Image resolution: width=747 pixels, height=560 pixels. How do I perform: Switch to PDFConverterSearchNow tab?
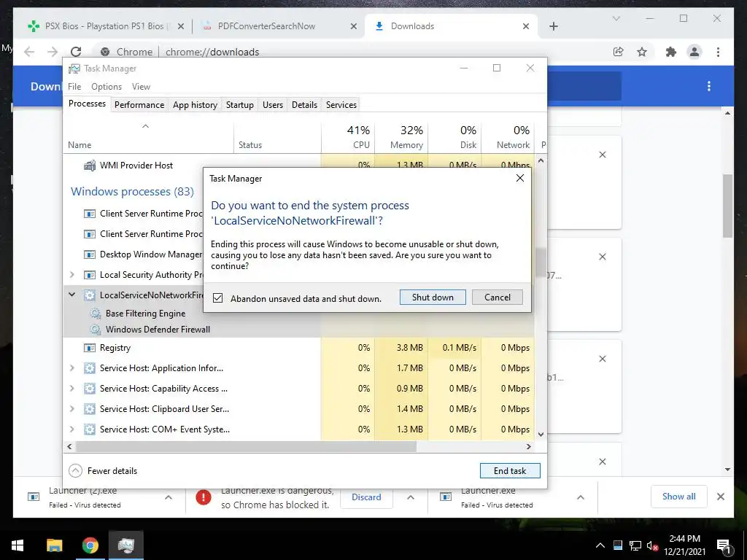(x=279, y=26)
